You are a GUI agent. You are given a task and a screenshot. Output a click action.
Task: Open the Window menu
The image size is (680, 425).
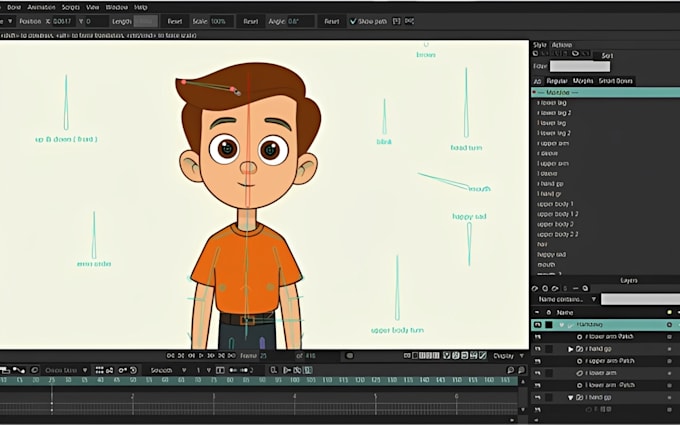[117, 7]
